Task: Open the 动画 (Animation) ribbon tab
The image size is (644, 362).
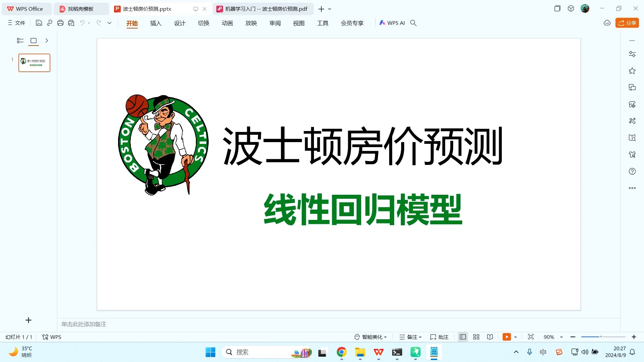Action: [227, 23]
